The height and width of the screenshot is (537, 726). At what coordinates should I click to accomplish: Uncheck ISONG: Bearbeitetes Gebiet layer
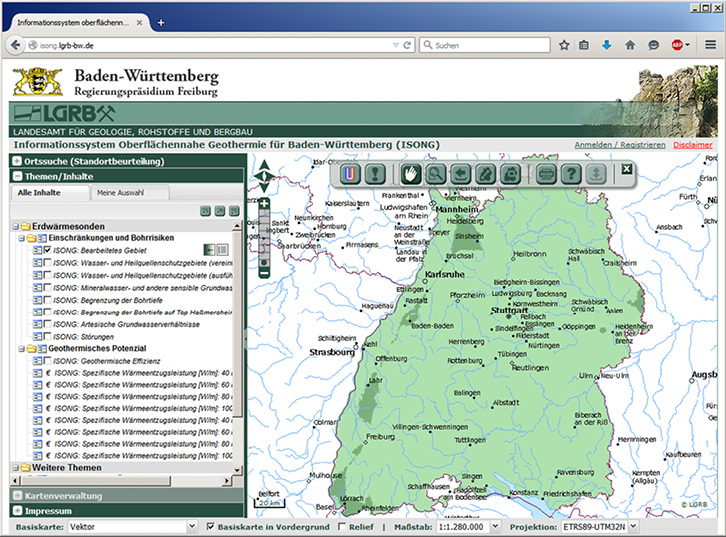click(46, 249)
